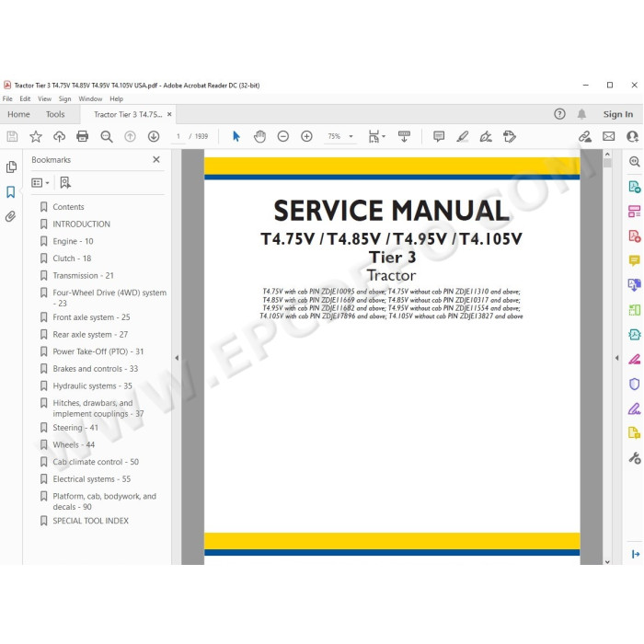Open the Find text magnifier tool
This screenshot has height=644, width=644.
[107, 136]
